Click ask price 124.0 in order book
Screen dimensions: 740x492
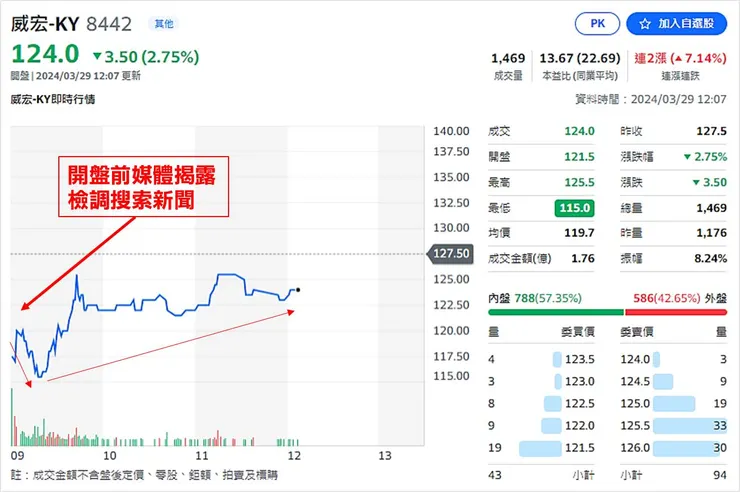[x=635, y=359]
